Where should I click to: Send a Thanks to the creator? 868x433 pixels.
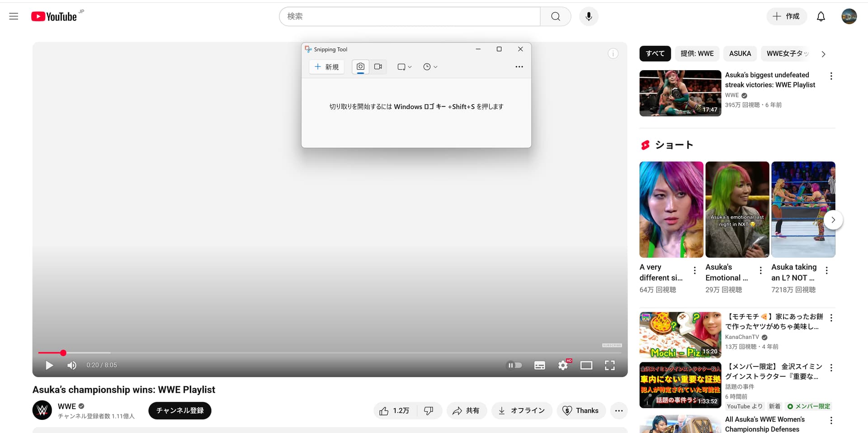(581, 410)
